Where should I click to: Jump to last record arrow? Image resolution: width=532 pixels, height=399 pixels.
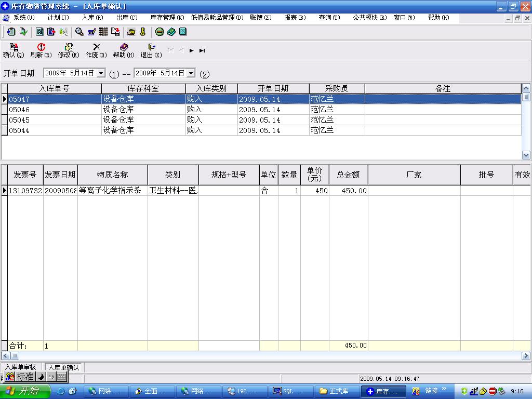(202, 50)
